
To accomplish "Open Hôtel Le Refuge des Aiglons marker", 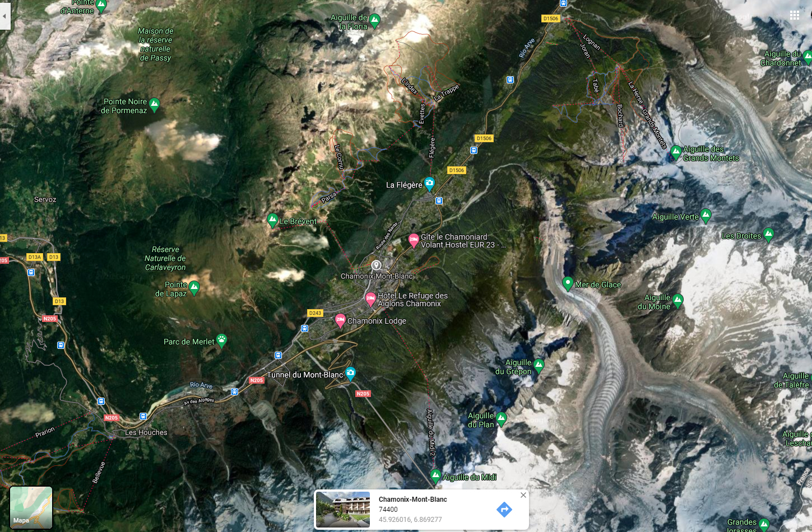I will tap(370, 299).
